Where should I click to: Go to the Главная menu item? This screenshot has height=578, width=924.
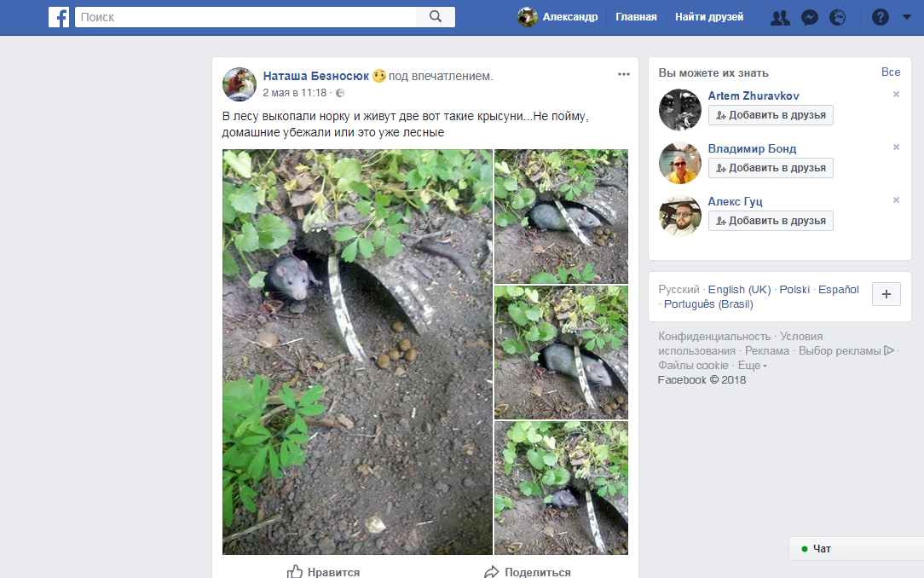click(x=636, y=17)
